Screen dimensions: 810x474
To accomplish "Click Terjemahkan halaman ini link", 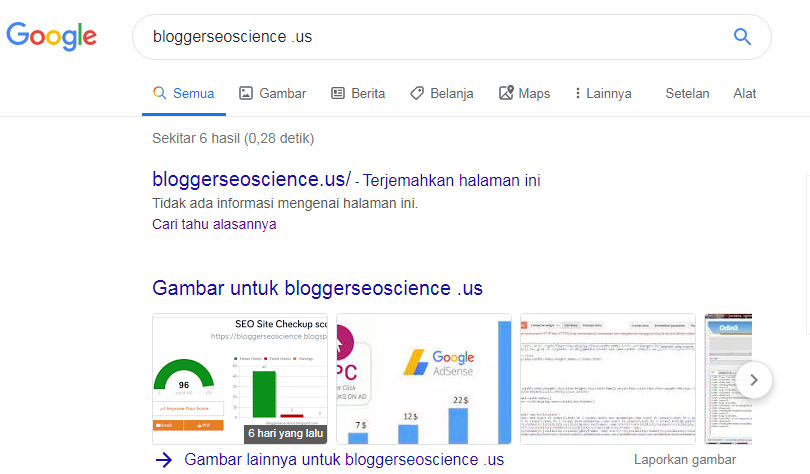I will click(x=451, y=180).
